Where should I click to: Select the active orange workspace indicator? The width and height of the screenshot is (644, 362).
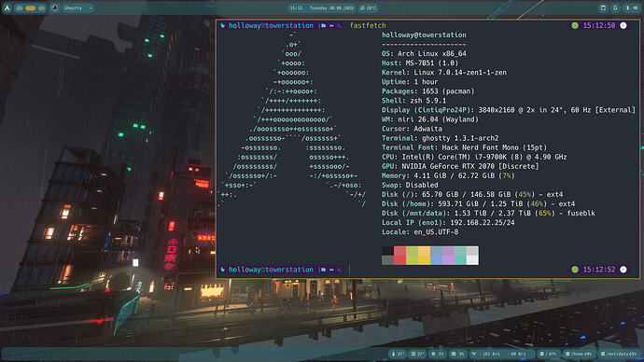click(31, 7)
